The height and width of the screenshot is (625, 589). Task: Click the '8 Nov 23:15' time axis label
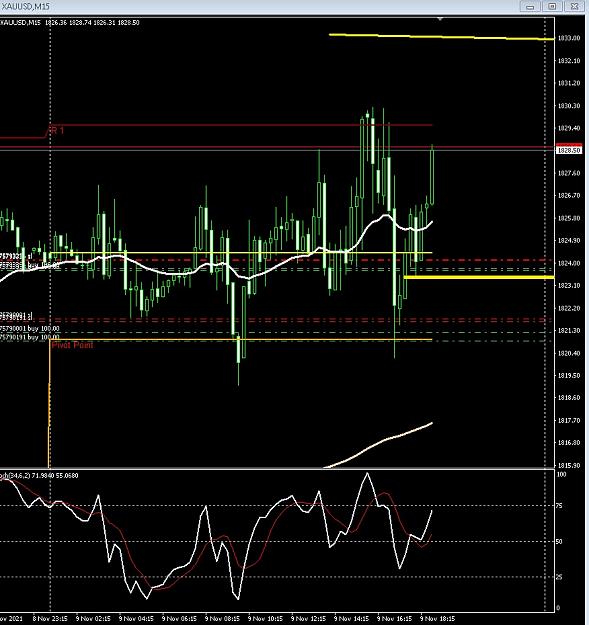point(50,619)
